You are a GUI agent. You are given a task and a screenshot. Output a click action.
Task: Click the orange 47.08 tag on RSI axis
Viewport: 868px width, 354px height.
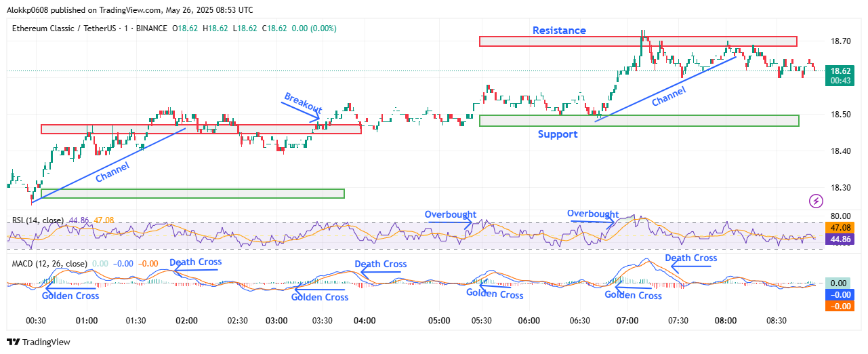(x=841, y=227)
